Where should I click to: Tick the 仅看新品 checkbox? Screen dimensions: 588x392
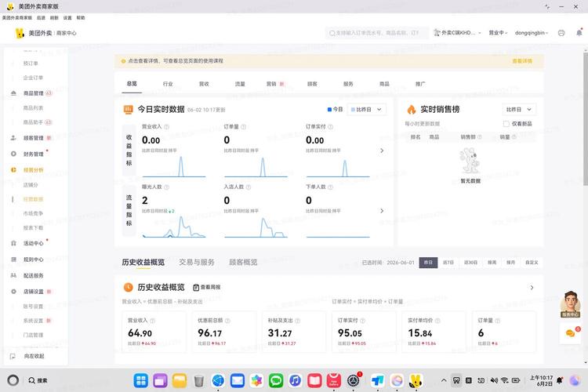click(506, 124)
